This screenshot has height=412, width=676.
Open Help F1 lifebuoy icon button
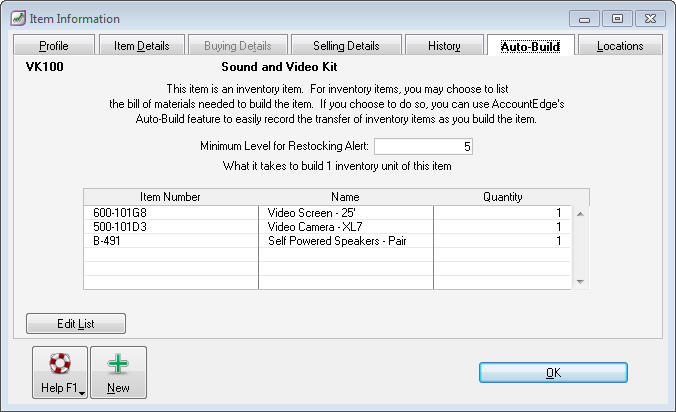point(60,372)
